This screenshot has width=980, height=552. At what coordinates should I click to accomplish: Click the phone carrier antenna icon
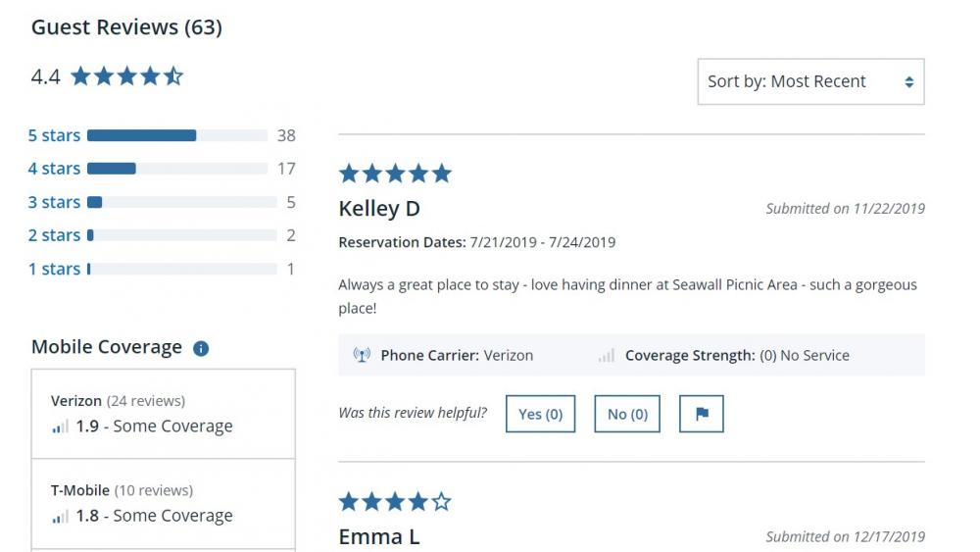pos(362,355)
